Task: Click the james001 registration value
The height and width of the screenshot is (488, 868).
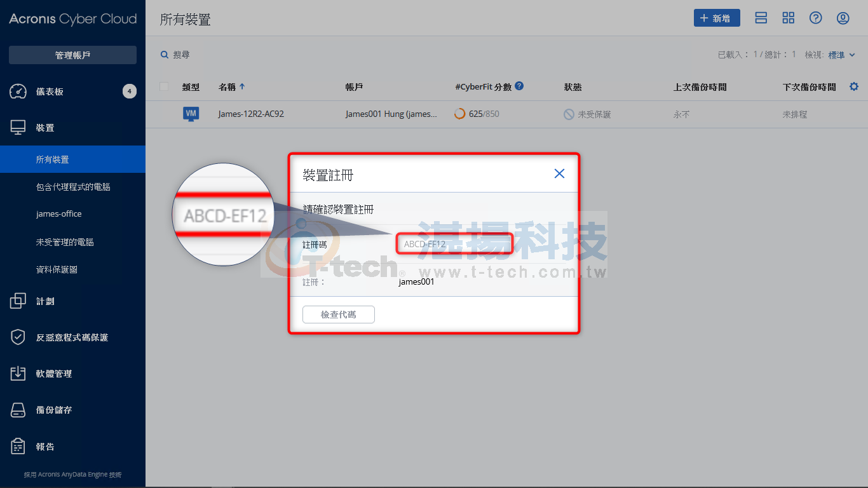Action: pos(417,281)
